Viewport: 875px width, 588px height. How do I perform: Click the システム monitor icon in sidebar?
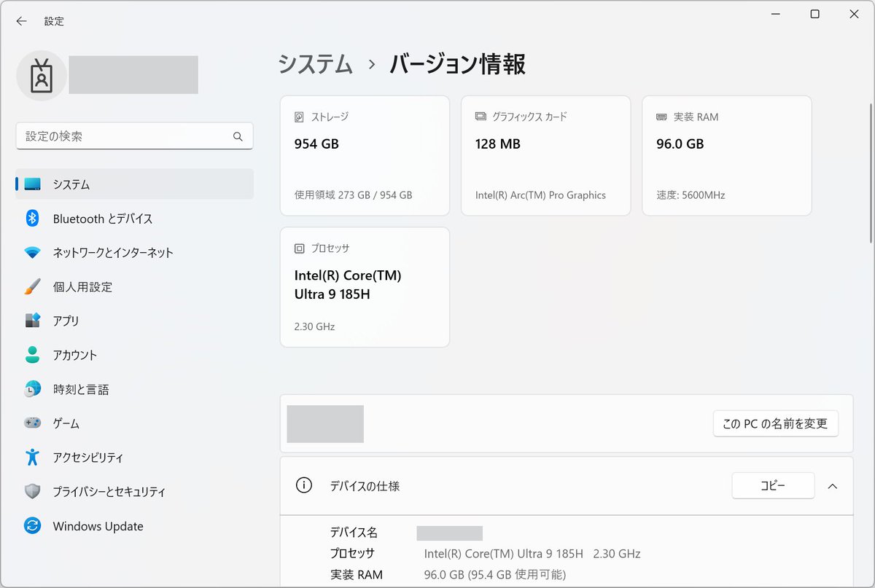click(x=33, y=184)
